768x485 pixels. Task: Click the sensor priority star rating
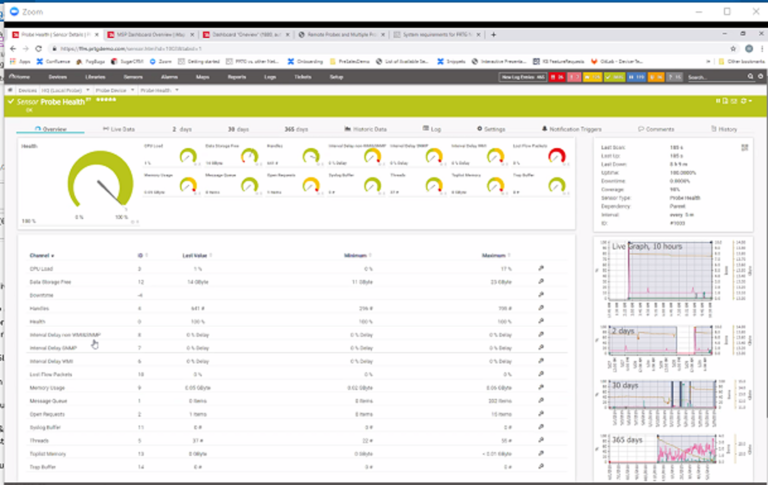point(106,99)
